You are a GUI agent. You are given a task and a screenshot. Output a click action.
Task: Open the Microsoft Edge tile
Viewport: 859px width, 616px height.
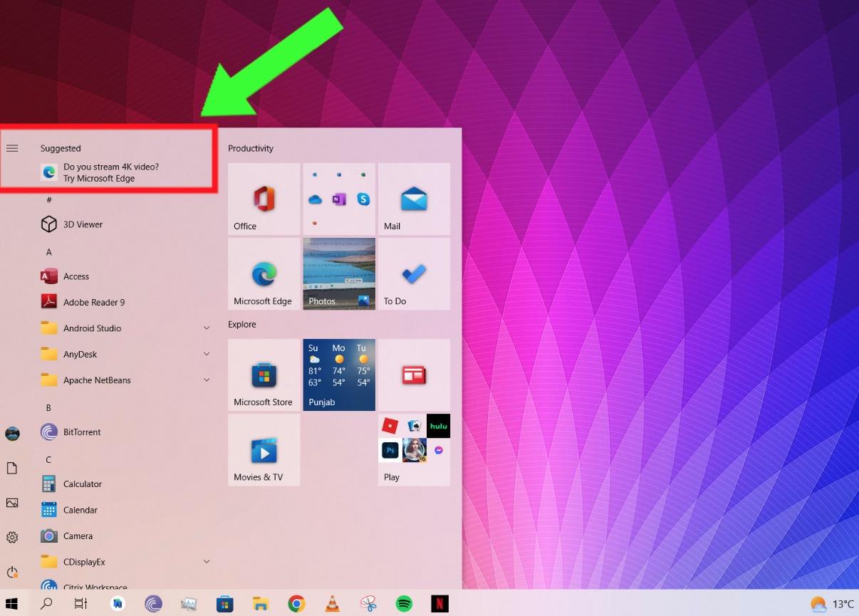pos(264,274)
